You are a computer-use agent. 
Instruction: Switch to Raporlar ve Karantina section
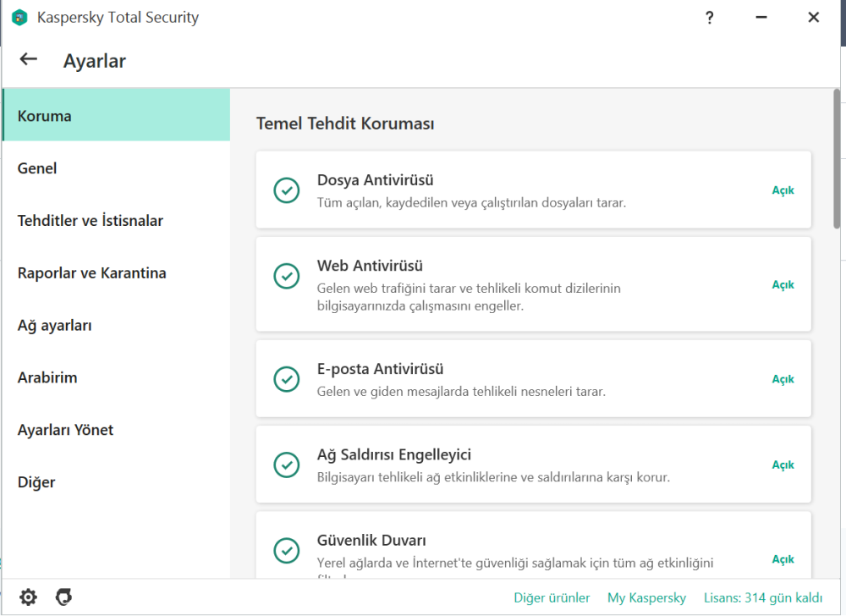tap(116, 272)
